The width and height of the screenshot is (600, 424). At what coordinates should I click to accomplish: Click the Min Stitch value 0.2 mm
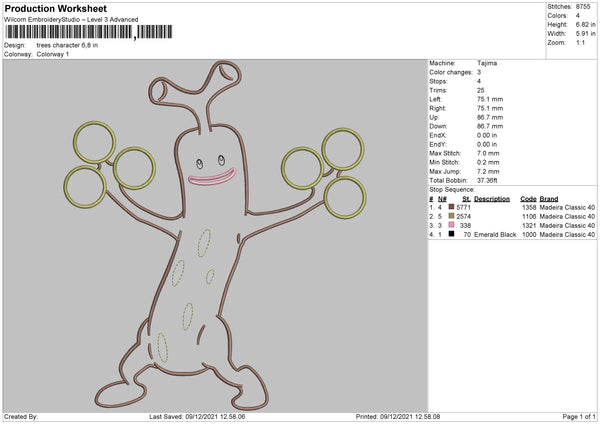point(488,162)
